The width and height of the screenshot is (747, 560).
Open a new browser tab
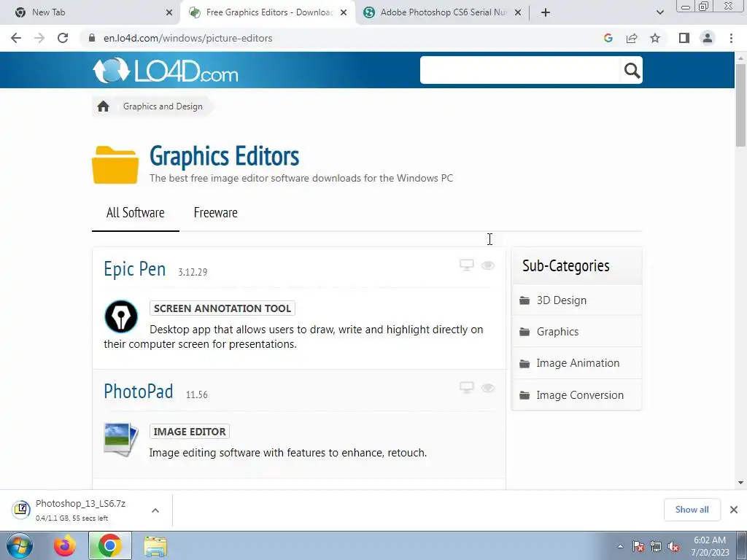(x=546, y=12)
